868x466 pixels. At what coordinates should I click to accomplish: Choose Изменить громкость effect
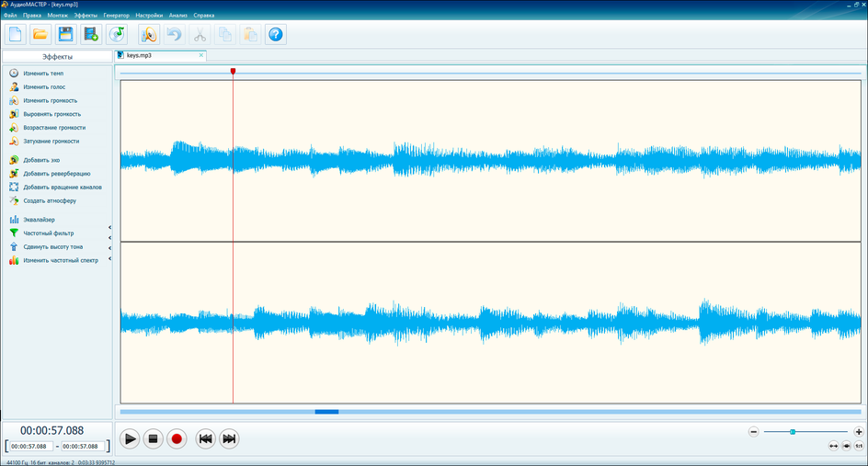point(51,101)
